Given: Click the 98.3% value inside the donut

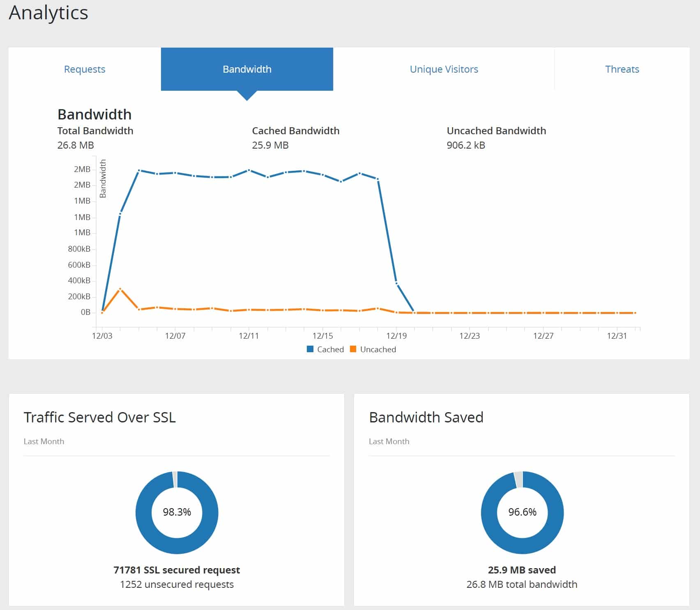Looking at the screenshot, I should point(176,512).
